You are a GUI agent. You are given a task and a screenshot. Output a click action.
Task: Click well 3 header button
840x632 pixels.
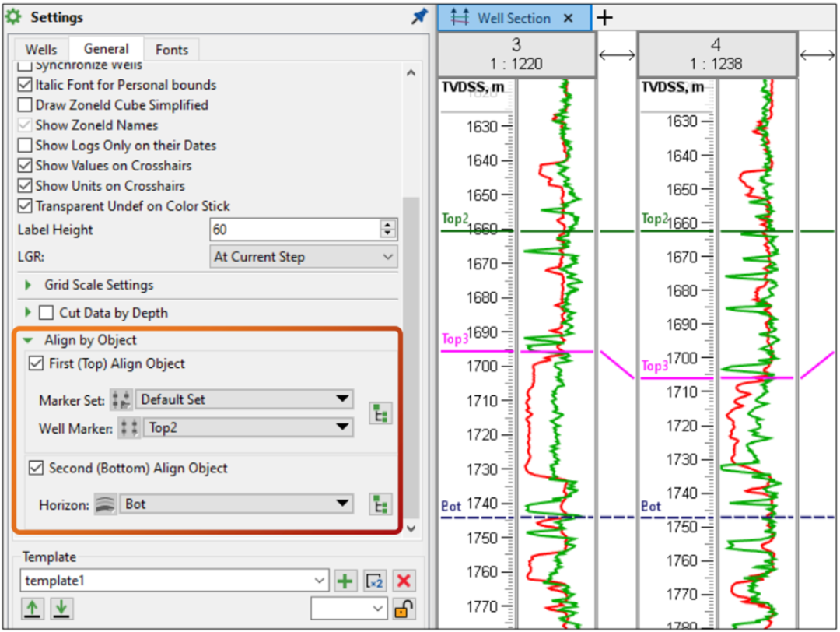click(x=516, y=54)
